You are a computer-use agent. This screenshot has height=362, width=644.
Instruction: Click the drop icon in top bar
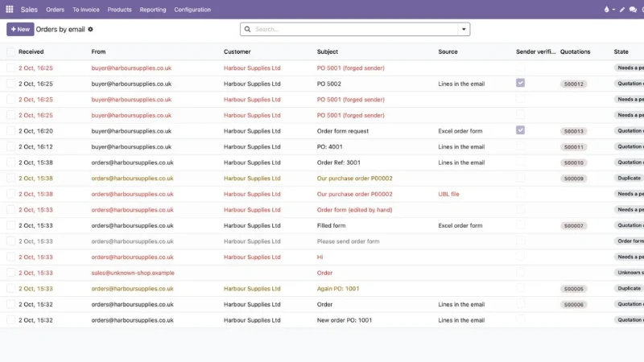[x=606, y=10]
